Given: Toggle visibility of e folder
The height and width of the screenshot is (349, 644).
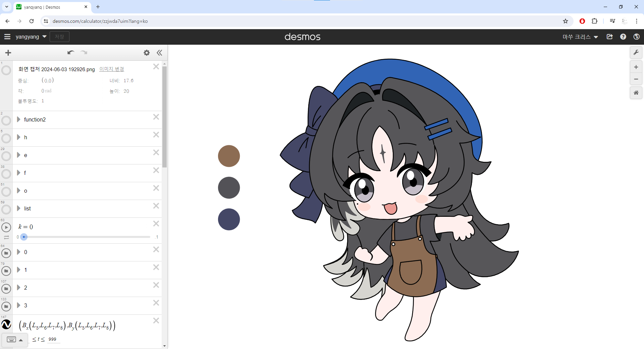Looking at the screenshot, I should pyautogui.click(x=6, y=156).
